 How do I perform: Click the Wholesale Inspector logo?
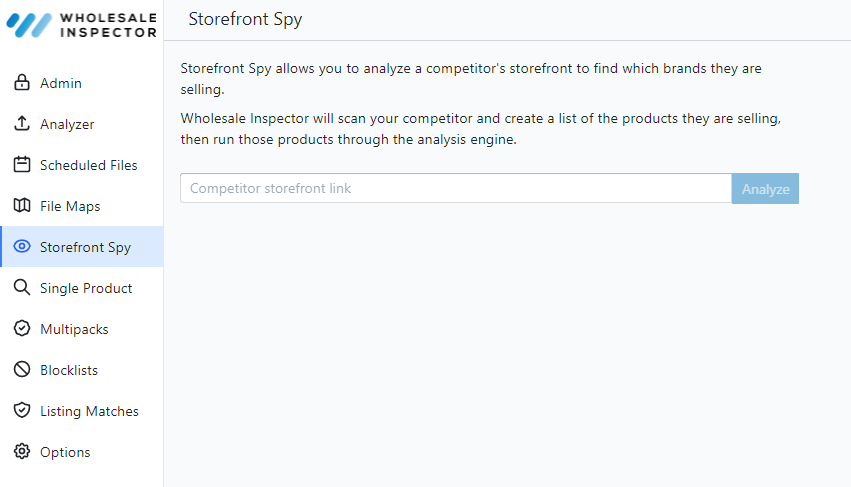pos(82,24)
